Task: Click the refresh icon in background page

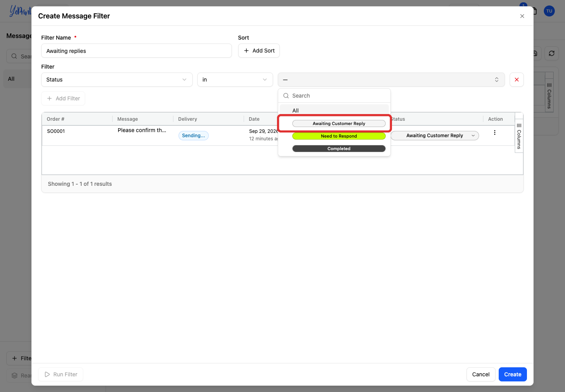Action: click(x=552, y=53)
